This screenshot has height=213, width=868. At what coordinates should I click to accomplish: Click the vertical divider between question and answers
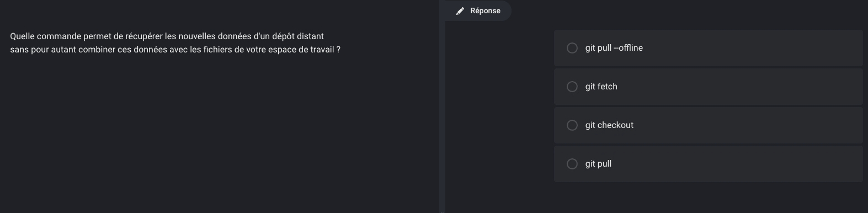pos(442,106)
